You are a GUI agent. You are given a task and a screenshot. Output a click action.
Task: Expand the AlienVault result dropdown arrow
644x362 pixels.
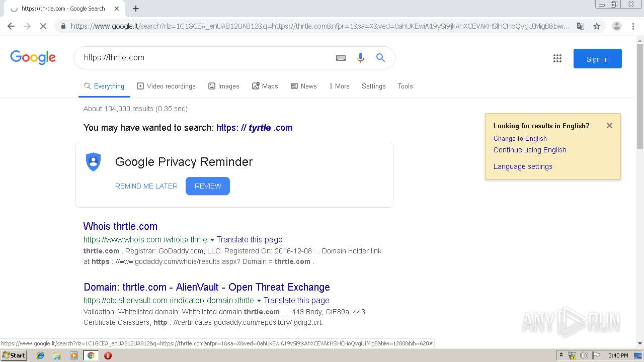point(259,301)
